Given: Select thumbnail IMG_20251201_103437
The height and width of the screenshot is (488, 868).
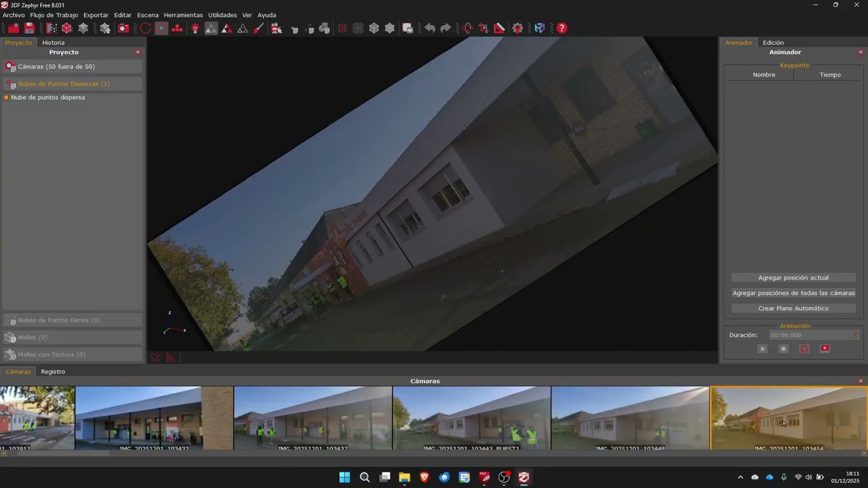Looking at the screenshot, I should click(x=313, y=418).
